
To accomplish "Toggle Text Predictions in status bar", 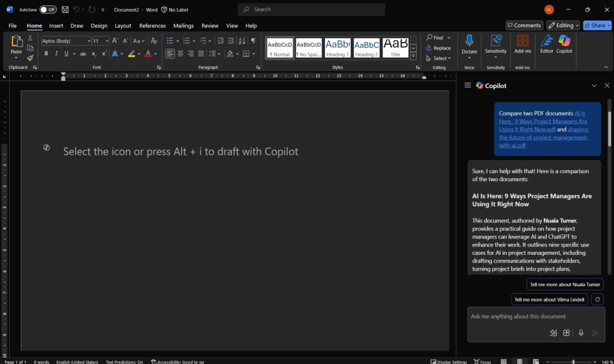I will coord(124,362).
